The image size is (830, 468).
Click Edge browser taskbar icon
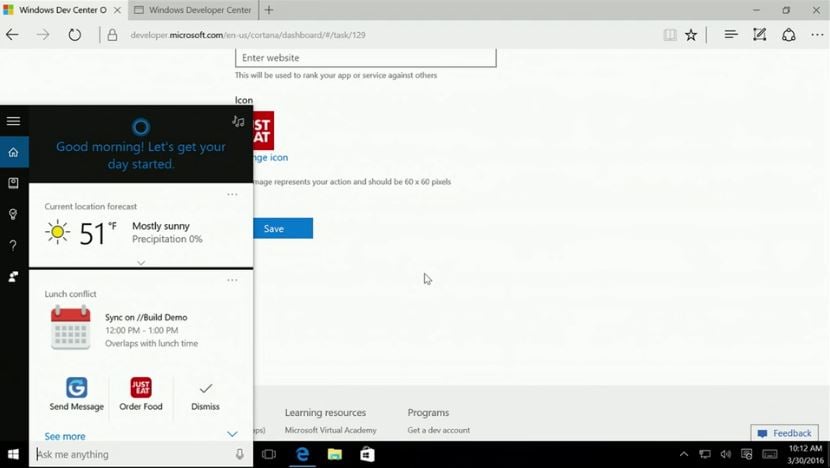[302, 454]
